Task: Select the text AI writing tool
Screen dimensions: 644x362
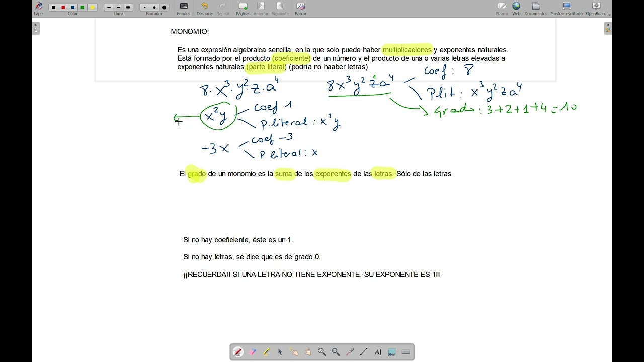Action: click(x=378, y=352)
